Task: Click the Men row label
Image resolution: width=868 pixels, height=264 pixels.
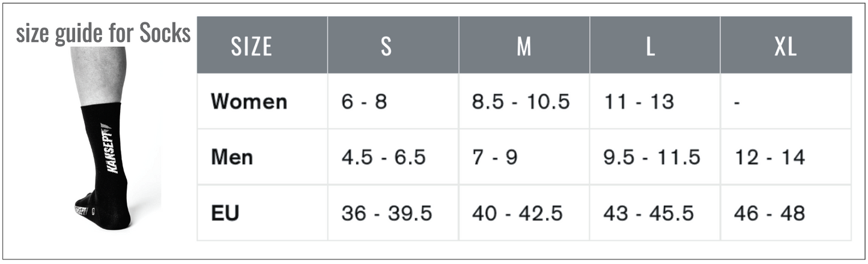Action: pos(232,157)
